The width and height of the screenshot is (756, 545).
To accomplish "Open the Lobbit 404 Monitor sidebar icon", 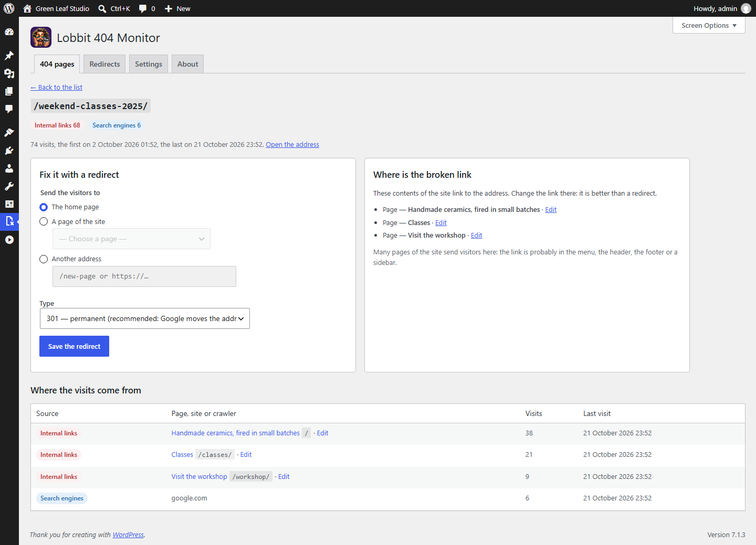I will click(9, 221).
